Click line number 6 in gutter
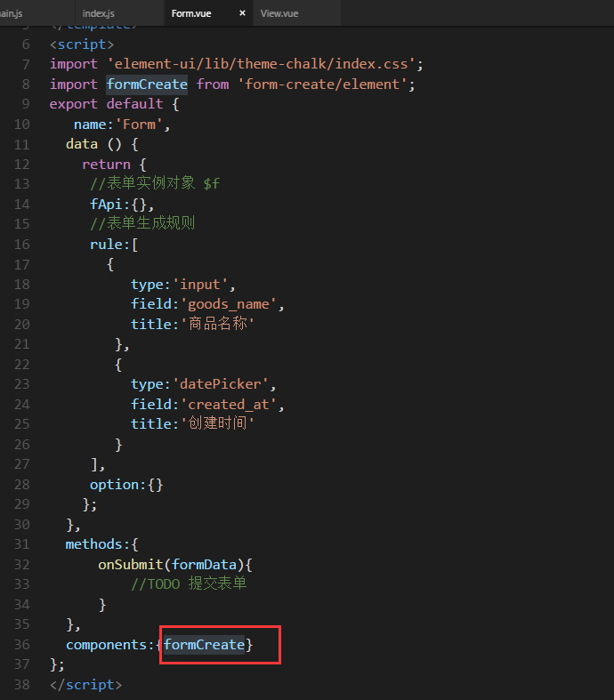The height and width of the screenshot is (700, 614). pyautogui.click(x=26, y=44)
